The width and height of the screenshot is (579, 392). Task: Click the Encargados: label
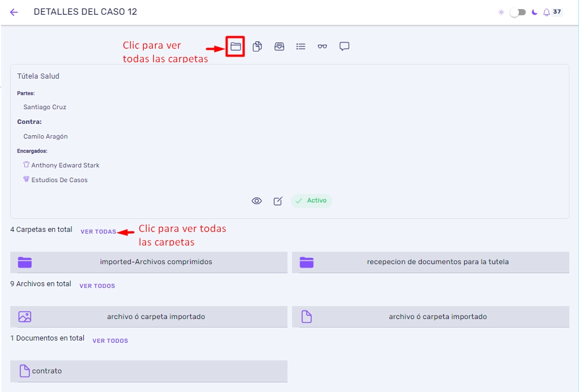tap(32, 151)
